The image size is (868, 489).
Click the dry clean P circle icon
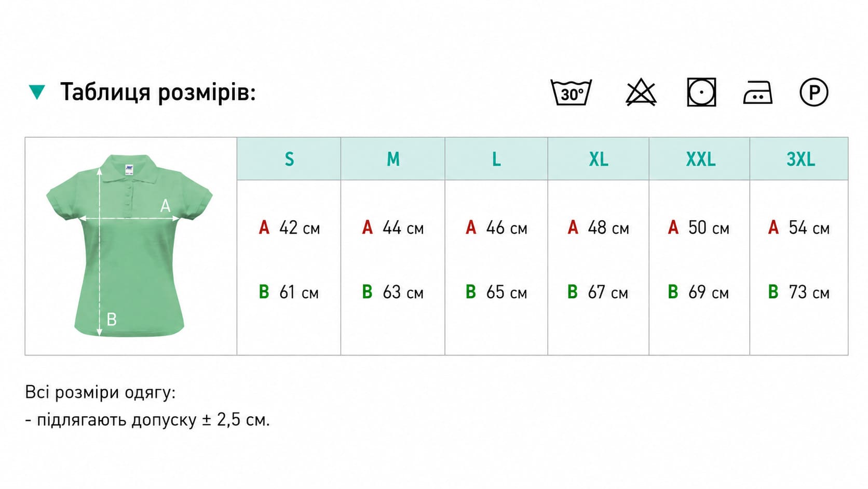tap(813, 92)
